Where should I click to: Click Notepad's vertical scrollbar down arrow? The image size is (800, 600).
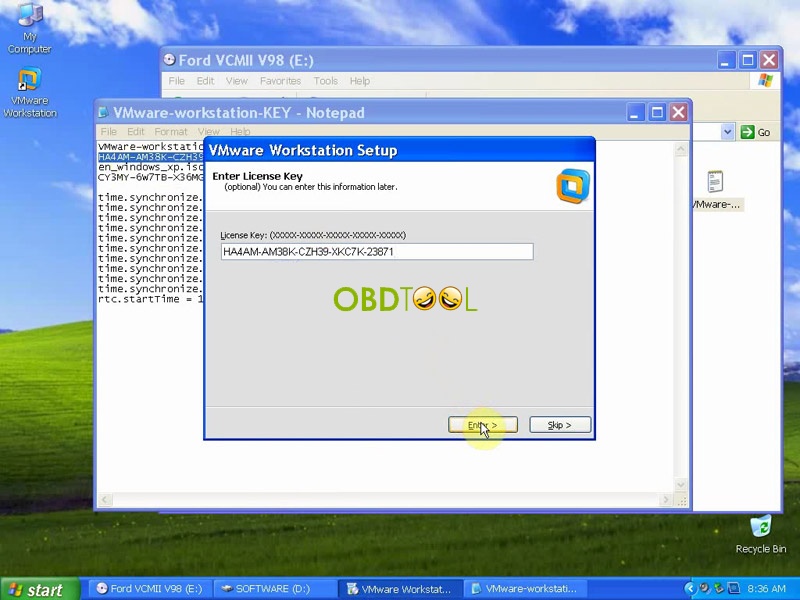681,485
